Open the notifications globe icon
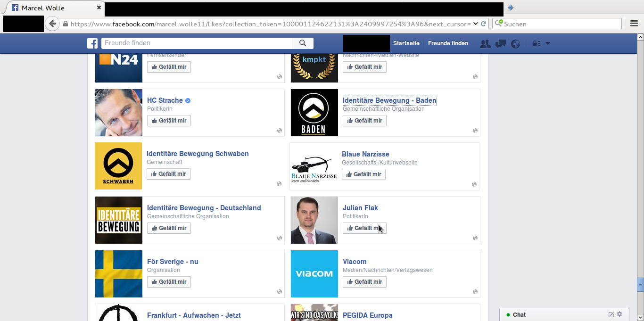 [x=516, y=44]
